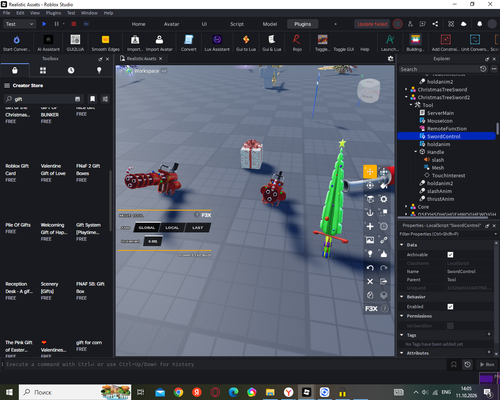Viewport: 500px width, 400px height.
Task: Click the F3X Redo arrow
Action: (x=384, y=268)
